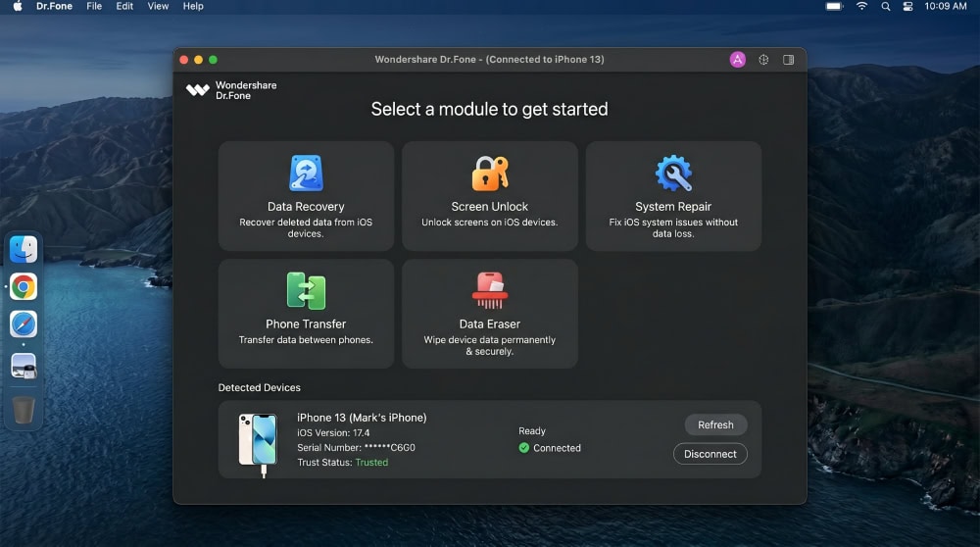Click the "Ready" status label

(532, 430)
